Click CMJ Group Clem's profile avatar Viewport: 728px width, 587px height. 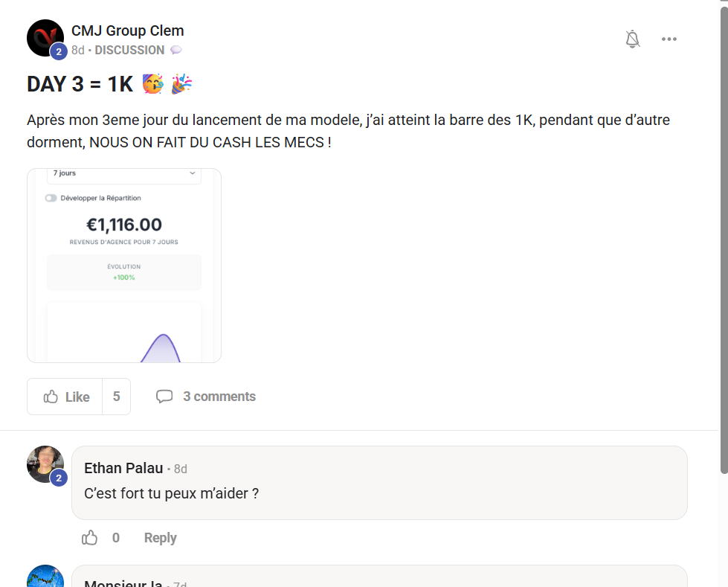(45, 38)
